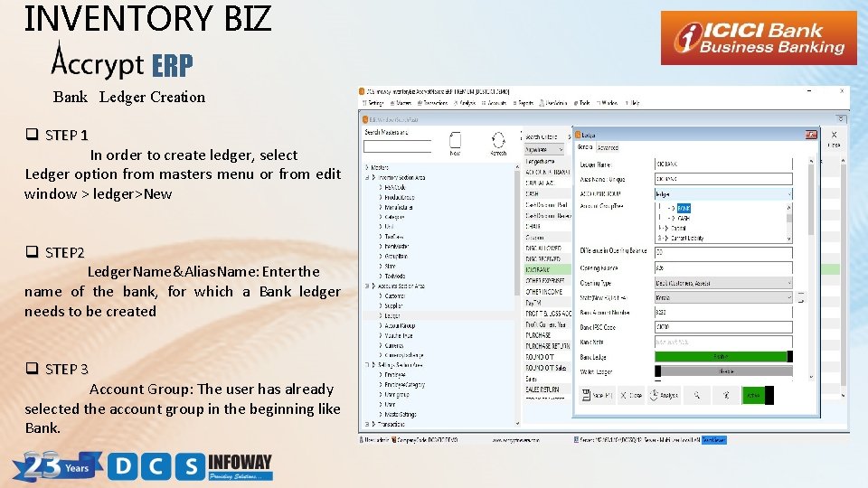Collapse the Settings Section Area node

click(367, 365)
